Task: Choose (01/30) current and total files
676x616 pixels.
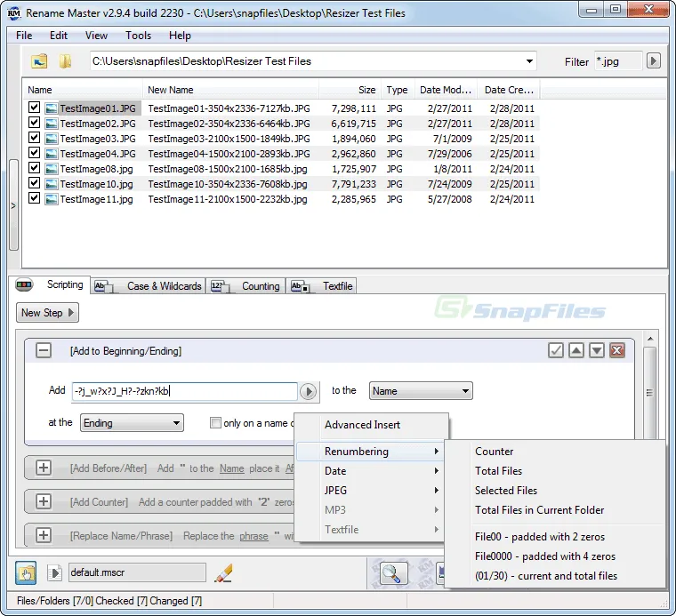Action: click(x=555, y=576)
